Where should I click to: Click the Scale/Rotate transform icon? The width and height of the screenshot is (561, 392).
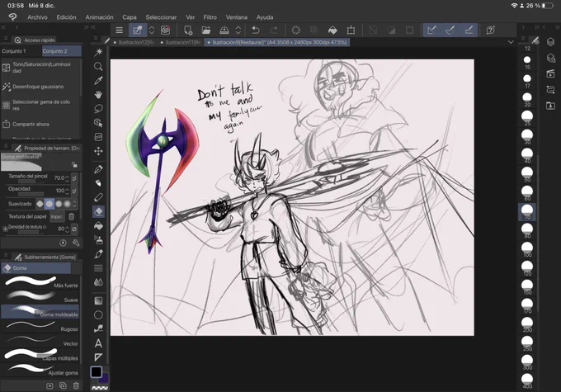pyautogui.click(x=351, y=31)
